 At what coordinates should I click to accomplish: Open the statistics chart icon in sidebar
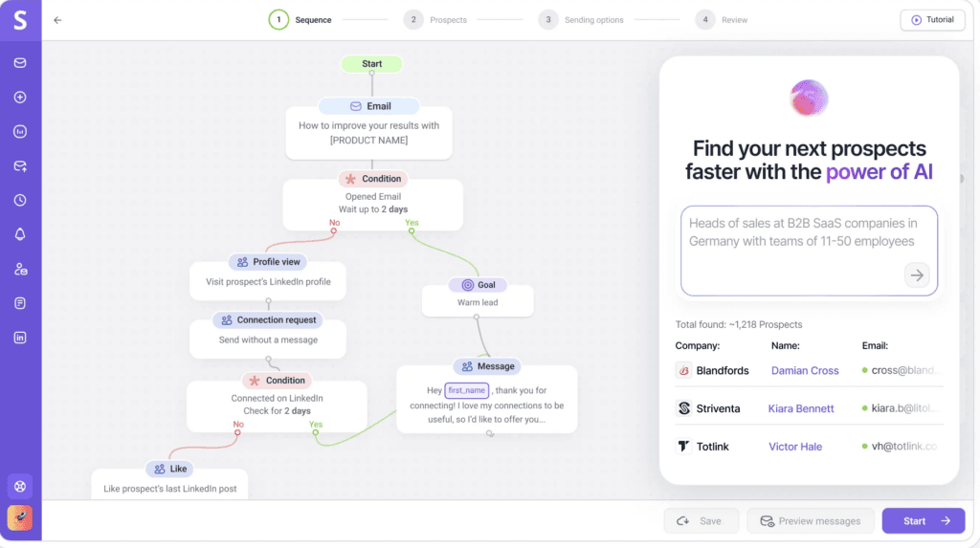tap(20, 132)
